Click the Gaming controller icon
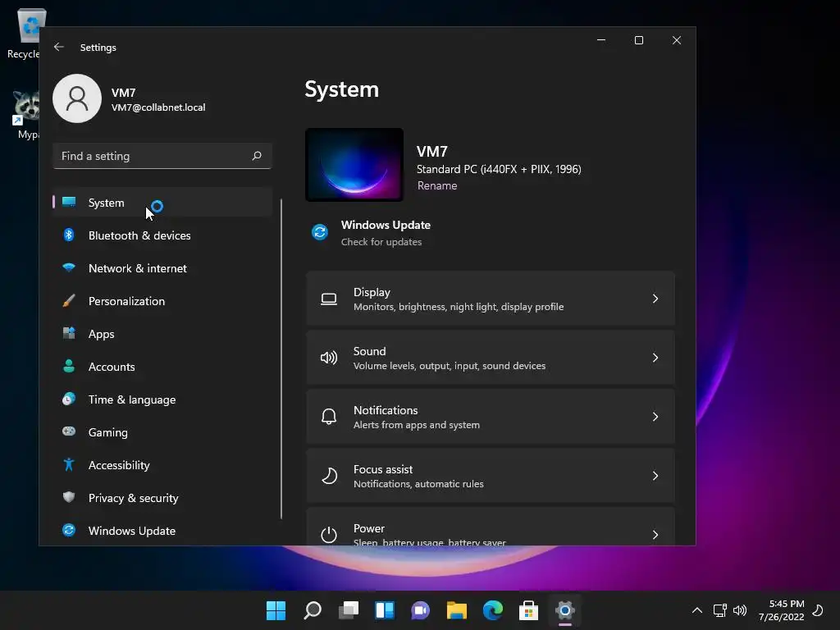840x630 pixels. (x=69, y=431)
